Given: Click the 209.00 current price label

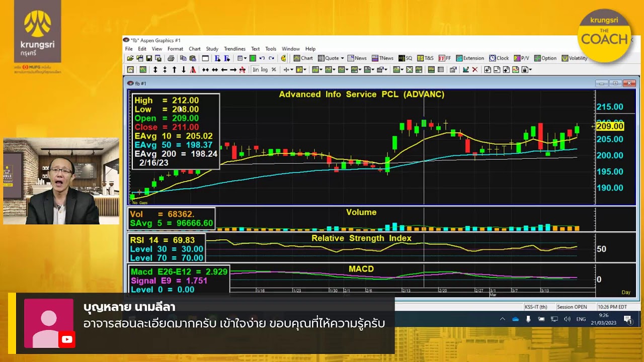Looking at the screenshot, I should coord(610,127).
